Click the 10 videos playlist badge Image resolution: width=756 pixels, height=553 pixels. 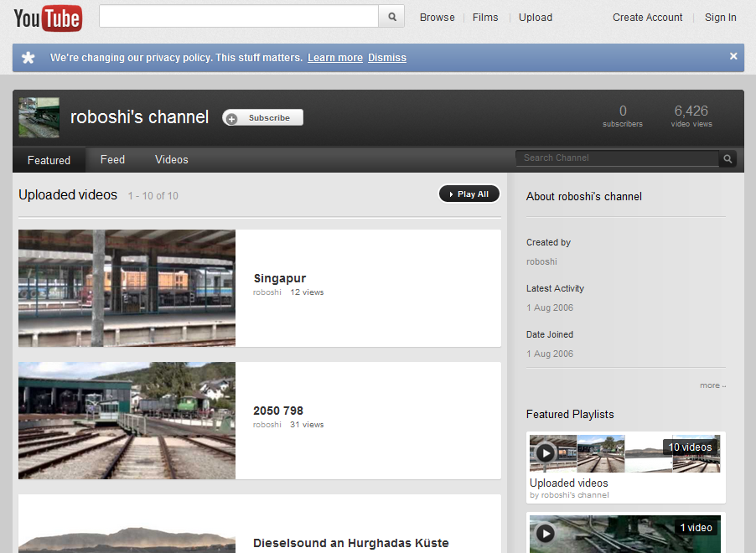tap(690, 447)
